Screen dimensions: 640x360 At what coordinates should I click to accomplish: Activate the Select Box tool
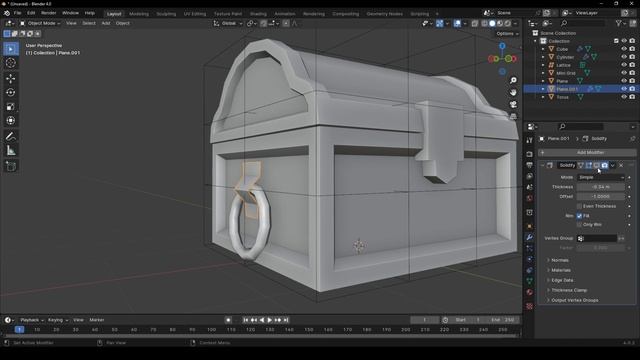[x=11, y=49]
